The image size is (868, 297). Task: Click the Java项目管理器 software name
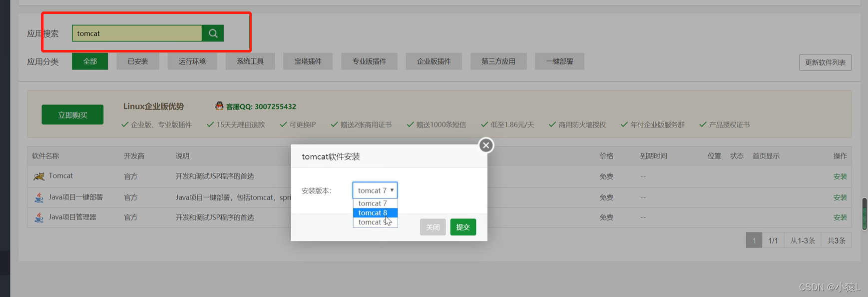[x=72, y=217]
